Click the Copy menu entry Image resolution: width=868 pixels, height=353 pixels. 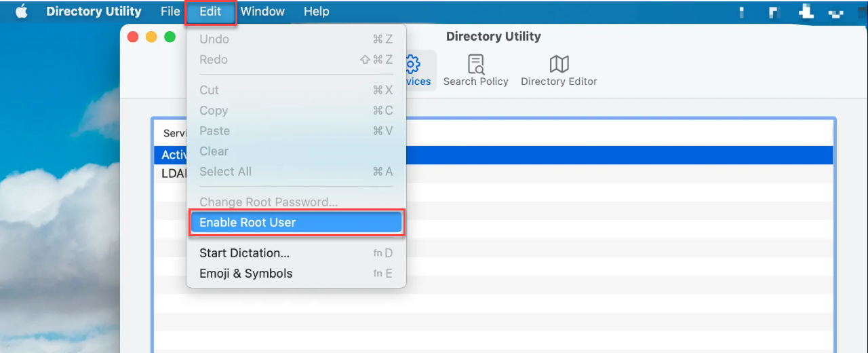tap(296, 111)
